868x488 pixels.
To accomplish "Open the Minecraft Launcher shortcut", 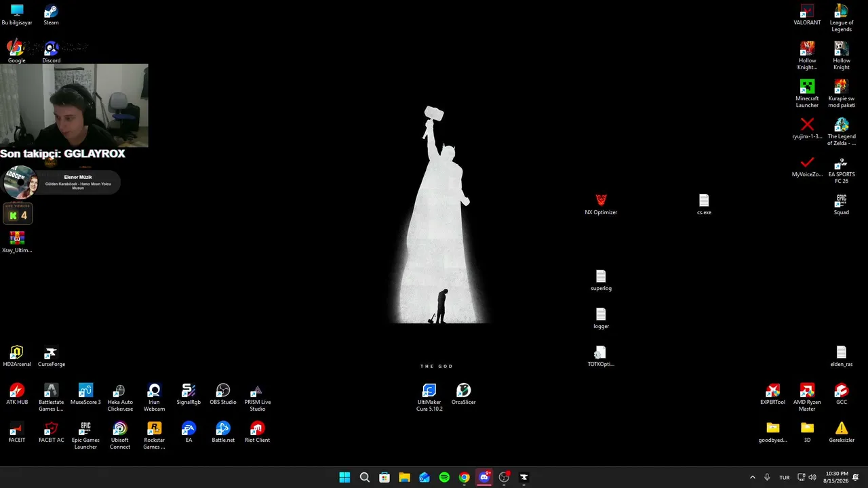I will pos(807,94).
